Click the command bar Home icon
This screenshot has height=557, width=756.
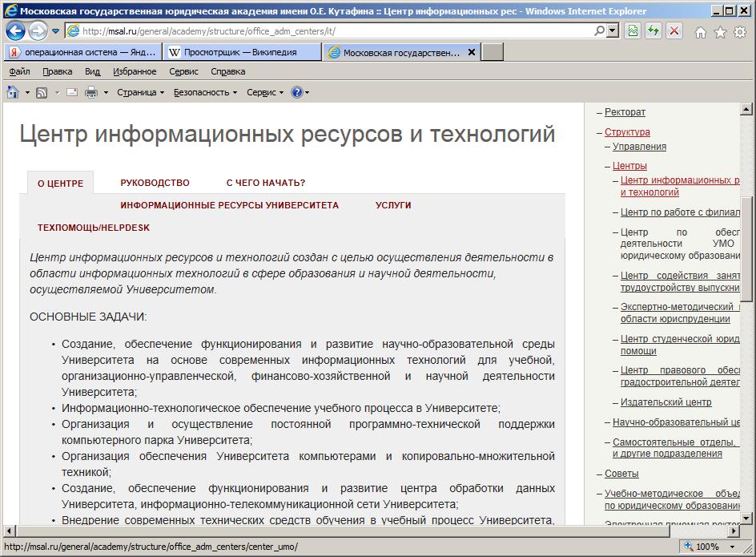coord(13,91)
